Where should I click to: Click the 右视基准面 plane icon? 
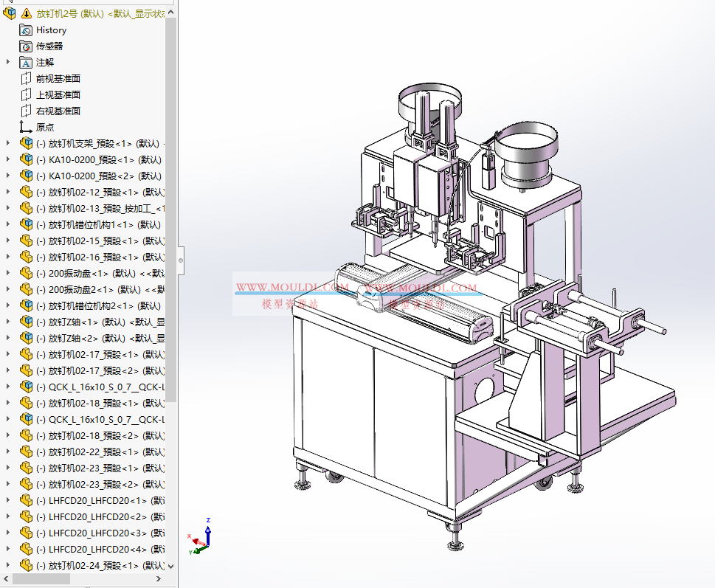[25, 111]
